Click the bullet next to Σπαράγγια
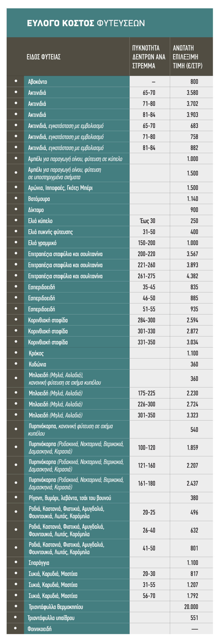This screenshot has width=224, height=644. (x=16, y=562)
